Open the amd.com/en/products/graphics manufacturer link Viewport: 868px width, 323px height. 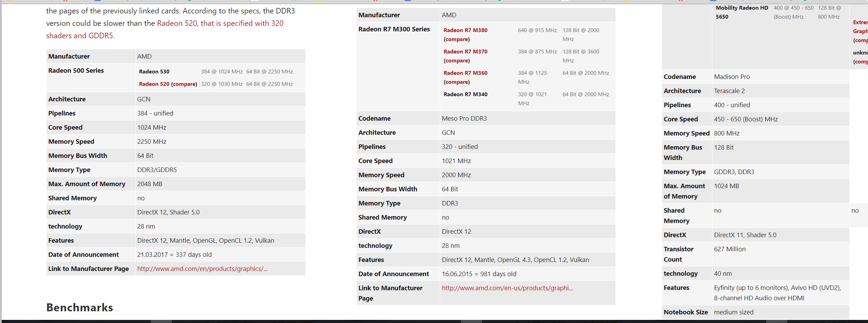[203, 269]
